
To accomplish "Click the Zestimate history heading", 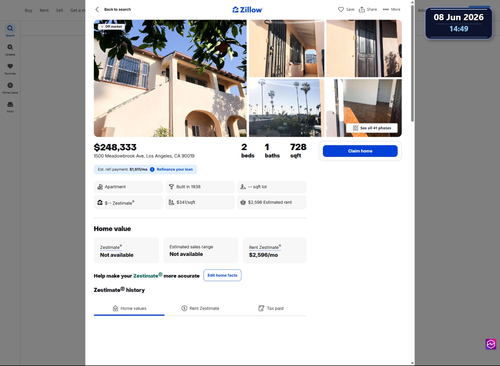I will [119, 290].
